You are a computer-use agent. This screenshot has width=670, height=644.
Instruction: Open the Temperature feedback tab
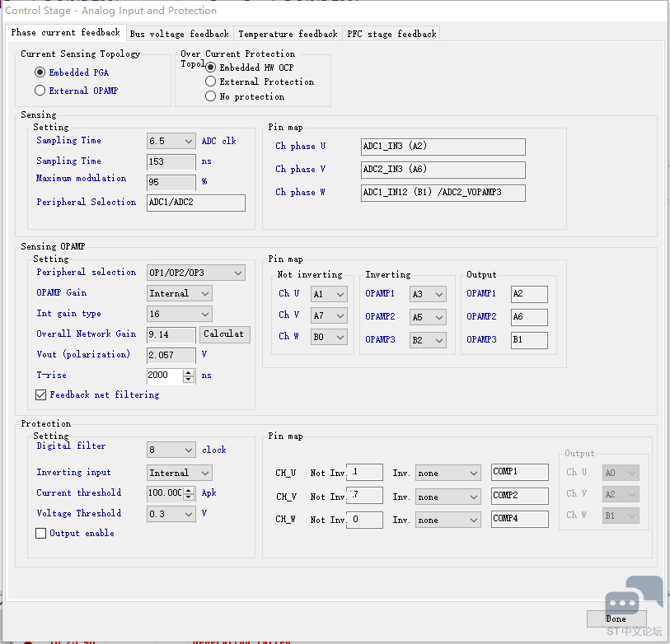click(288, 34)
